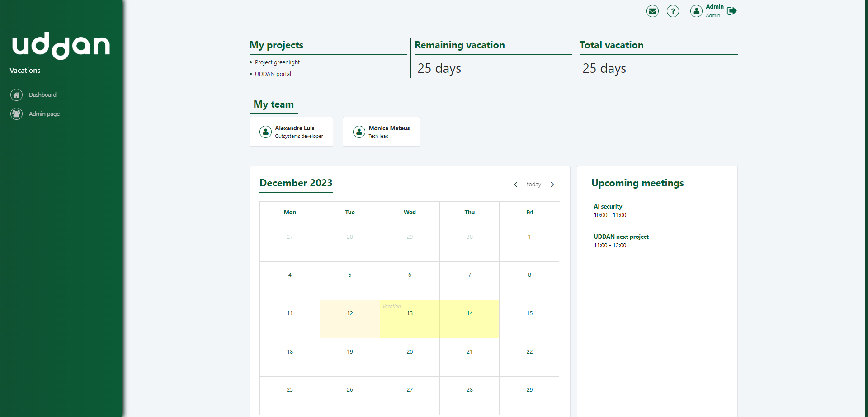Open the Dashboard menu item
Image resolution: width=868 pixels, height=417 pixels.
pyautogui.click(x=42, y=95)
